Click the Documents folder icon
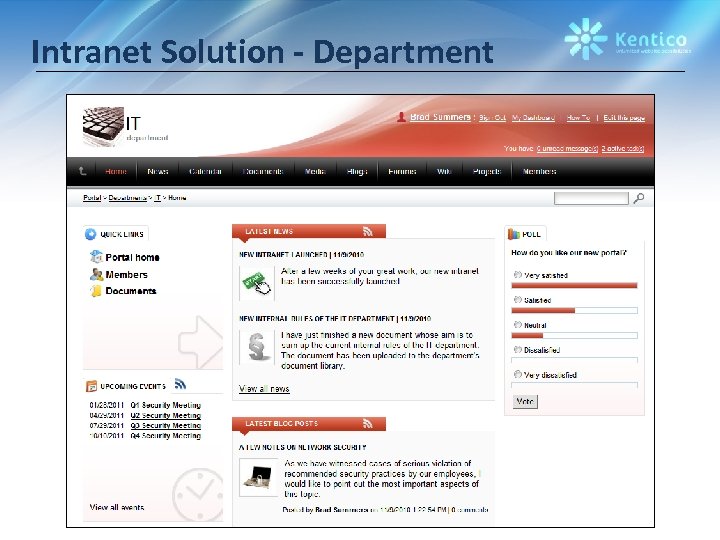 point(96,291)
